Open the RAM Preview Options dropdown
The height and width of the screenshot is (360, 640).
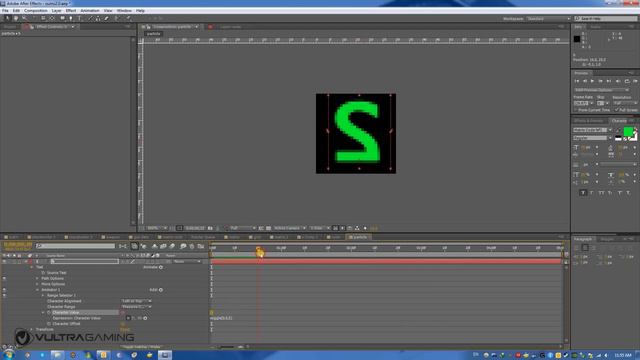[602, 90]
